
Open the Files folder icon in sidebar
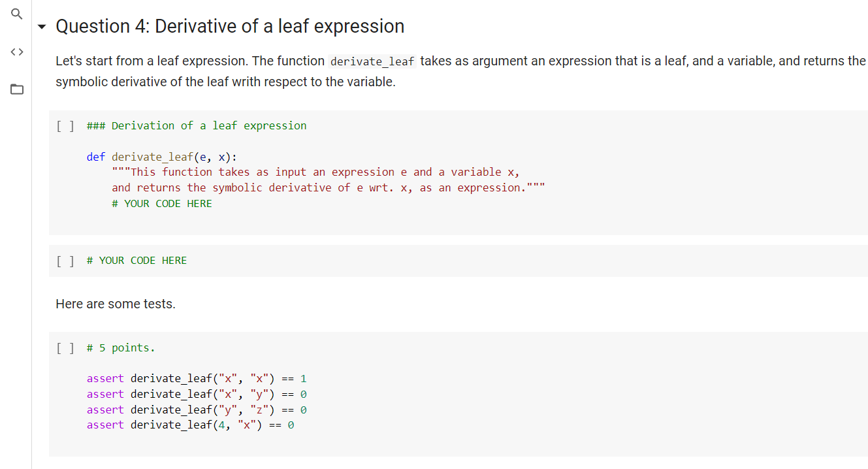(x=16, y=89)
